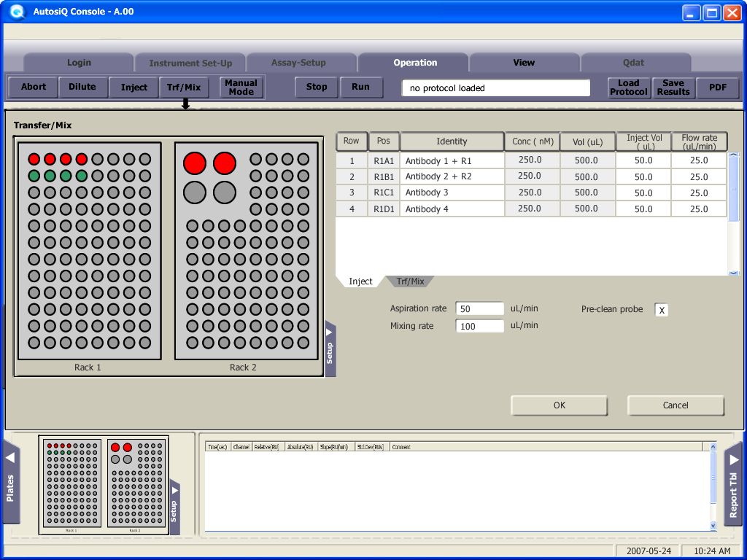
Task: Click the sample table scroll-down arrow
Action: tap(733, 273)
